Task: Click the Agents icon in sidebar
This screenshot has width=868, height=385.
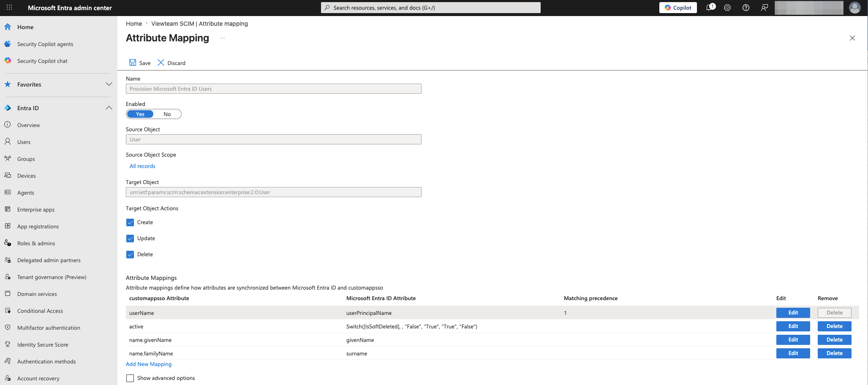Action: tap(8, 192)
